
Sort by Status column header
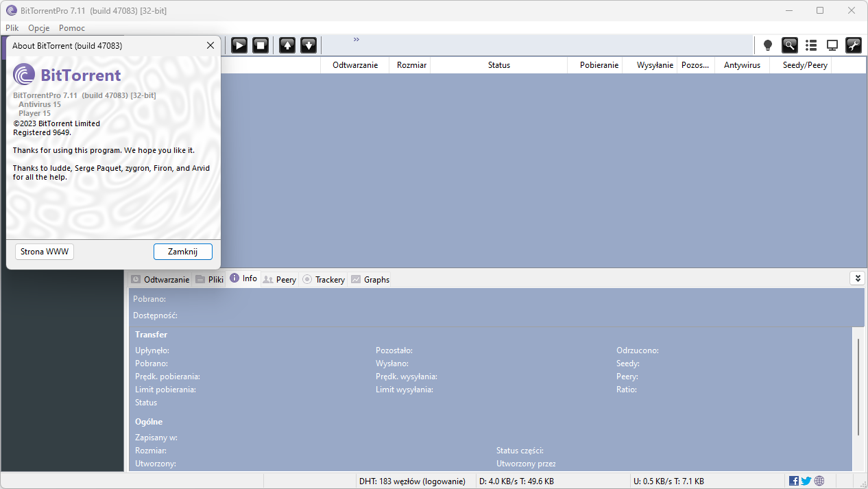click(x=499, y=65)
